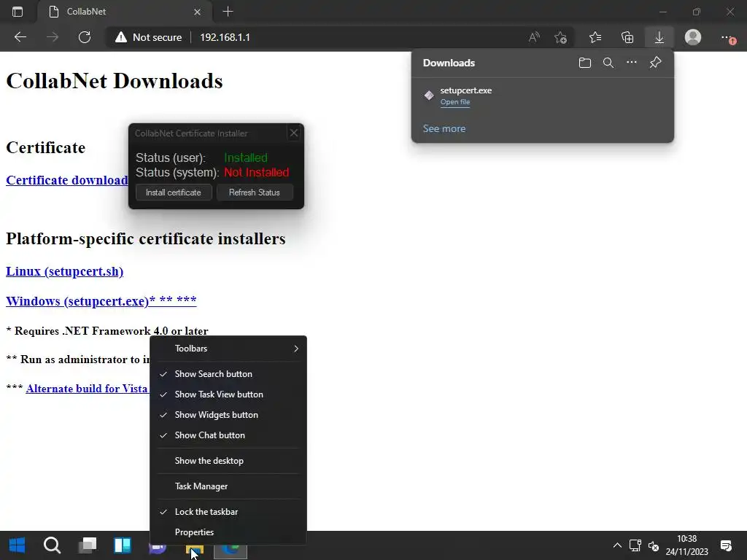Click the CollabNet Downloads heading
Image resolution: width=747 pixels, height=560 pixels.
pos(115,81)
